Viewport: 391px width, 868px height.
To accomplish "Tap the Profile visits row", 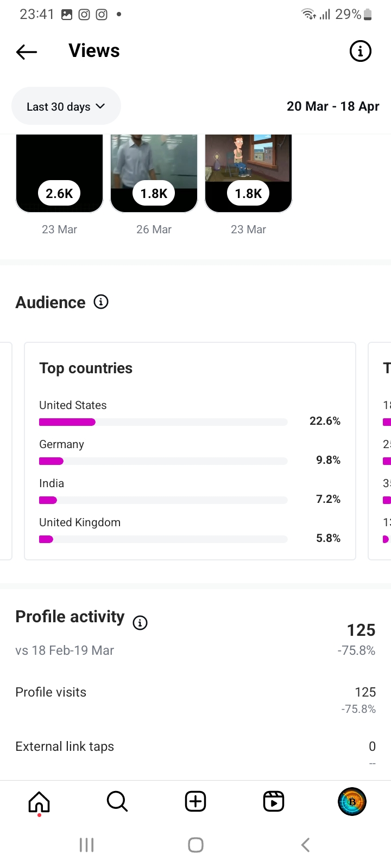I will pos(195,693).
